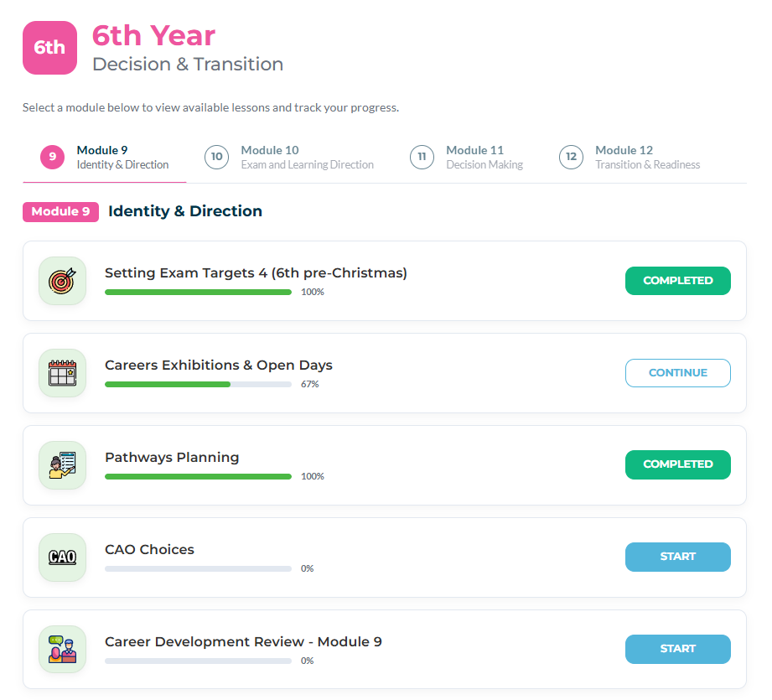
Task: Click the Pathways Planning presenter icon
Action: coord(63,465)
